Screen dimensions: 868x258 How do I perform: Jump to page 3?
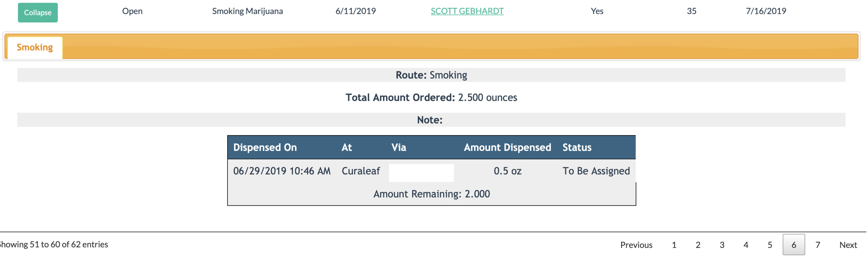[x=722, y=245]
